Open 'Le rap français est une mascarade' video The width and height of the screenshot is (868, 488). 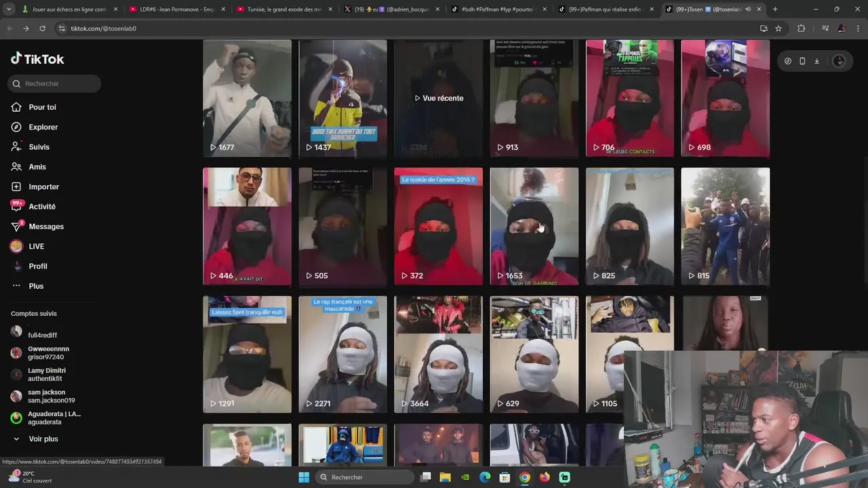pyautogui.click(x=342, y=354)
